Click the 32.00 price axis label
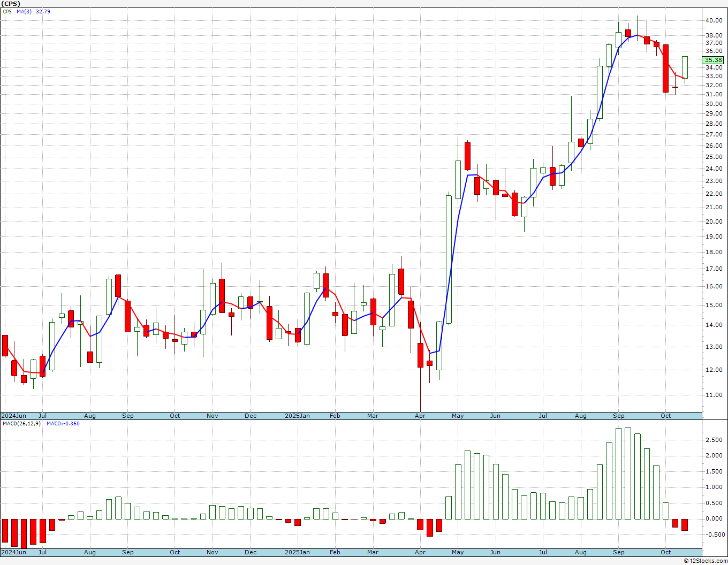728x565 pixels. [714, 85]
